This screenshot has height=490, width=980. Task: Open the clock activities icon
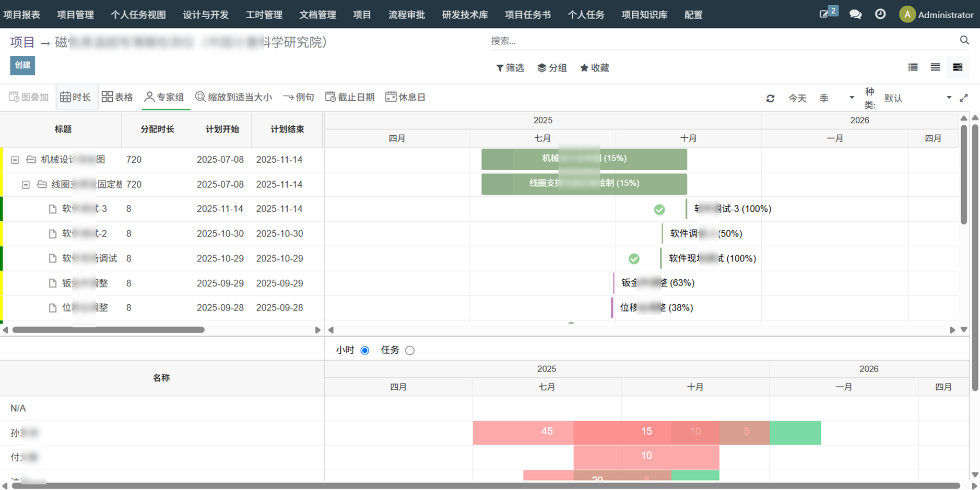click(x=880, y=14)
